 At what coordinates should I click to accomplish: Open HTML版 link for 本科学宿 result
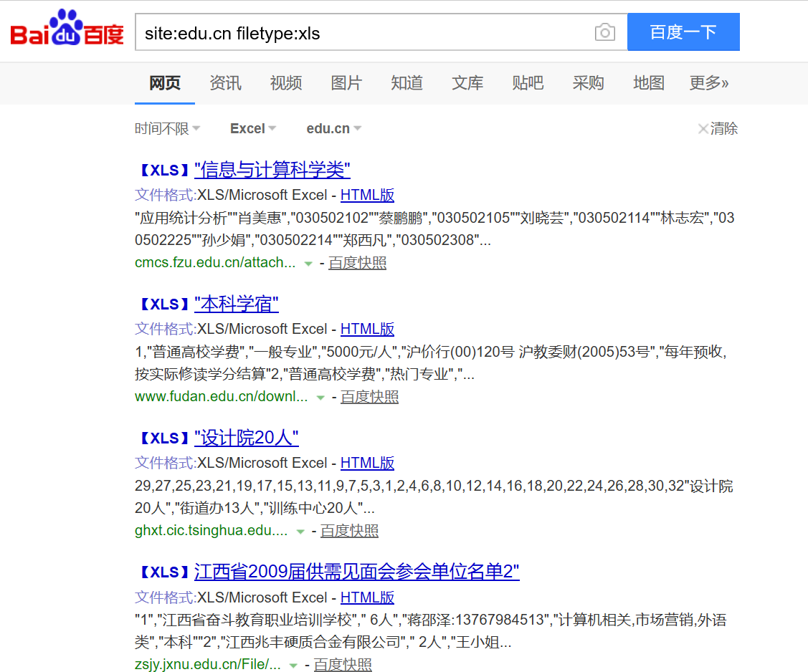pos(367,329)
